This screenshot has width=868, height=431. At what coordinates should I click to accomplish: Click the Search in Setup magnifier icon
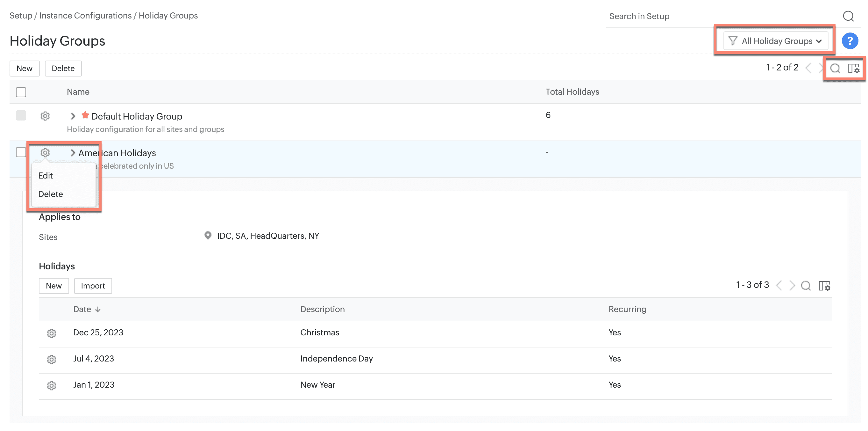[848, 16]
